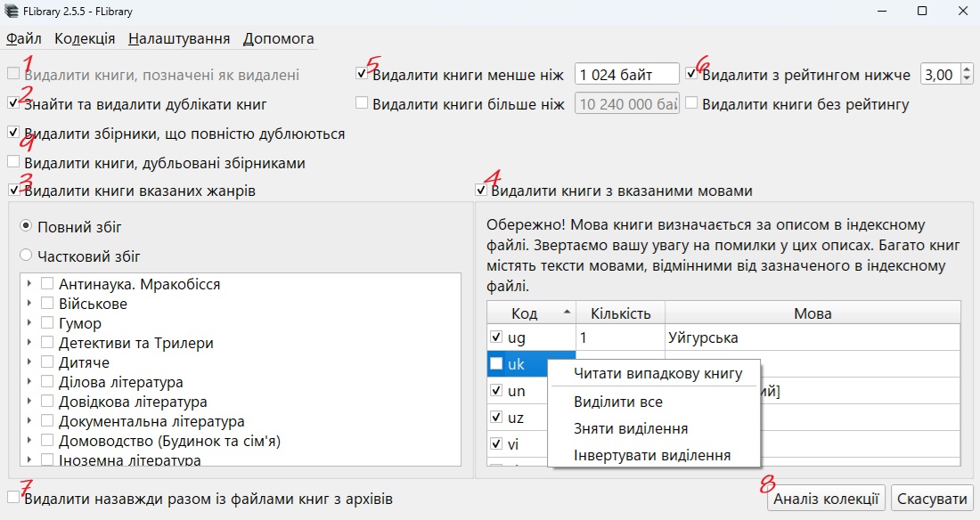Choose 'Інвертувати виділення' in context menu
Image resolution: width=980 pixels, height=520 pixels.
point(652,455)
